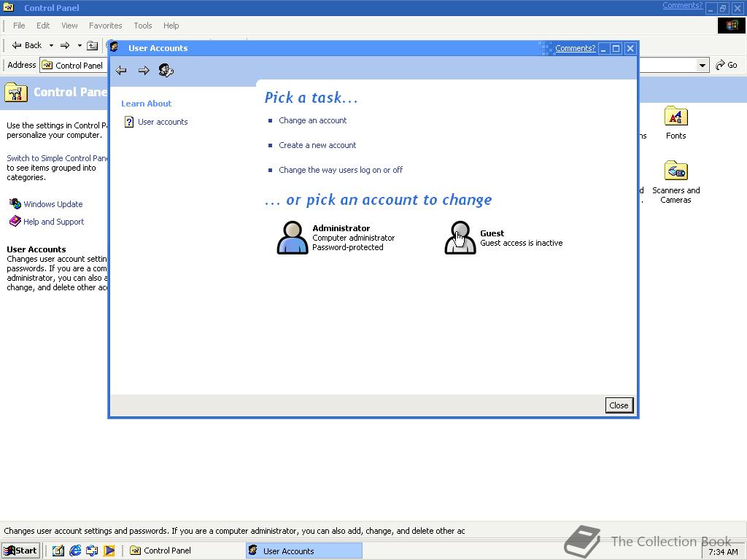Image resolution: width=747 pixels, height=560 pixels.
Task: Click Forward arrow in Control Panel toolbar
Action: 65,45
